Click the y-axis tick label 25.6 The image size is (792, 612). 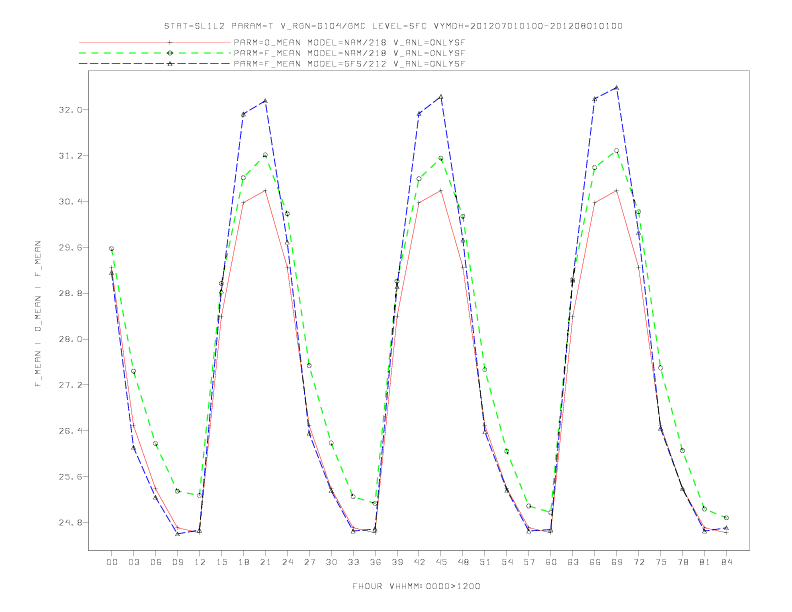69,477
